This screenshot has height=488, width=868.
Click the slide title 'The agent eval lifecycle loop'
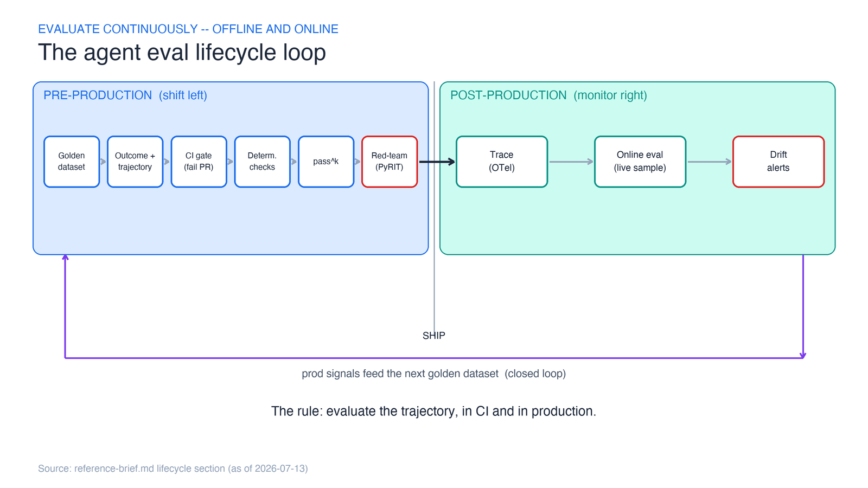182,53
